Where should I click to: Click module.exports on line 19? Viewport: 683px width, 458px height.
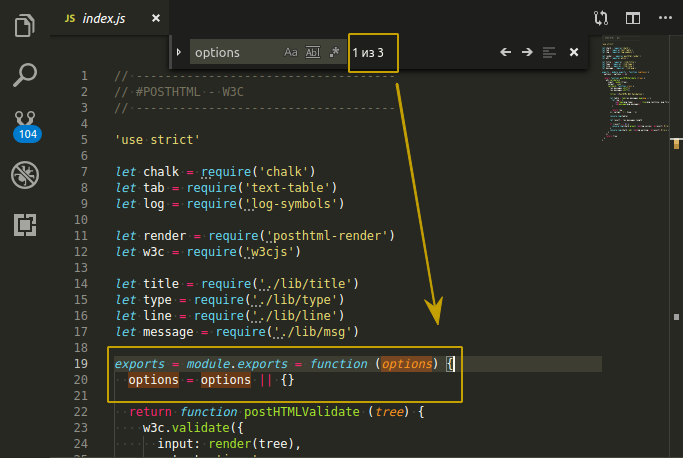coord(237,364)
